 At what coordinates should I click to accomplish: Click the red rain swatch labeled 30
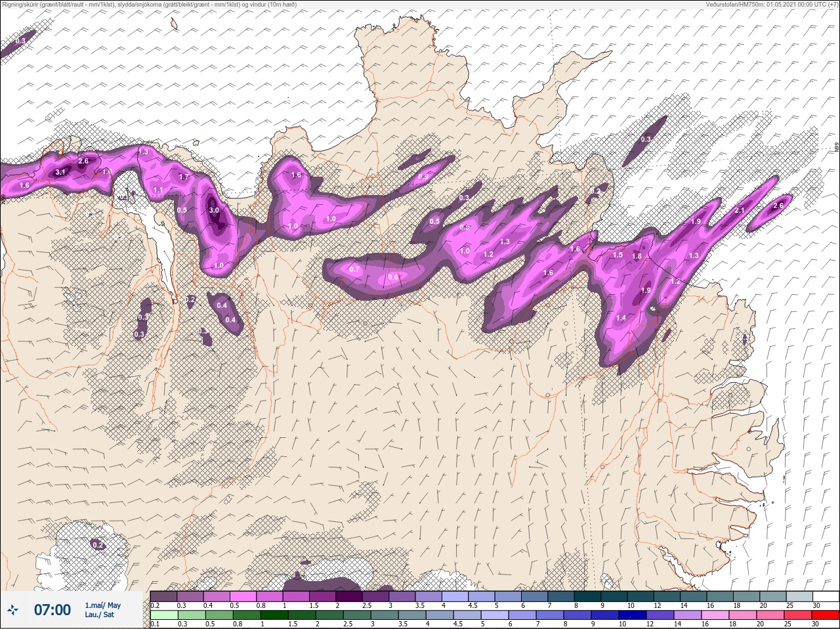tap(826, 615)
